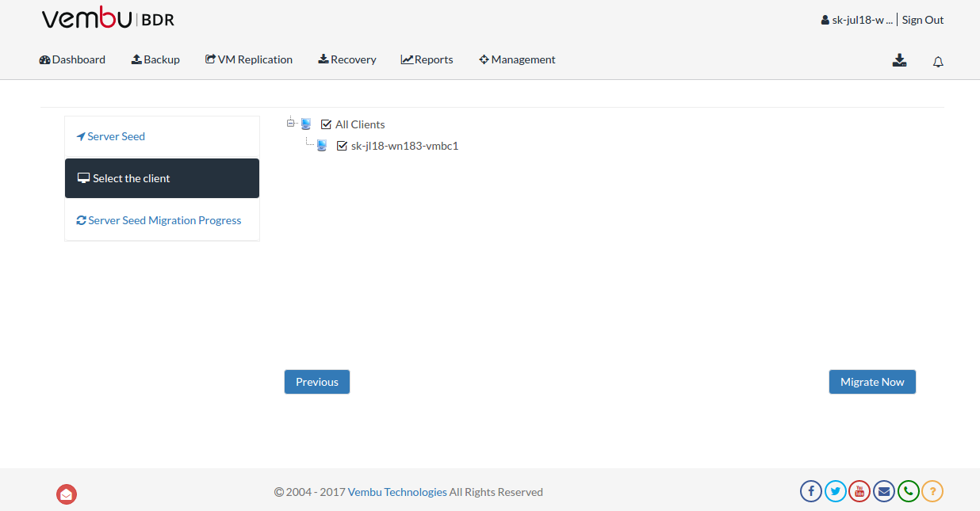Open the Dashboard menu
980x511 pixels.
(x=72, y=59)
